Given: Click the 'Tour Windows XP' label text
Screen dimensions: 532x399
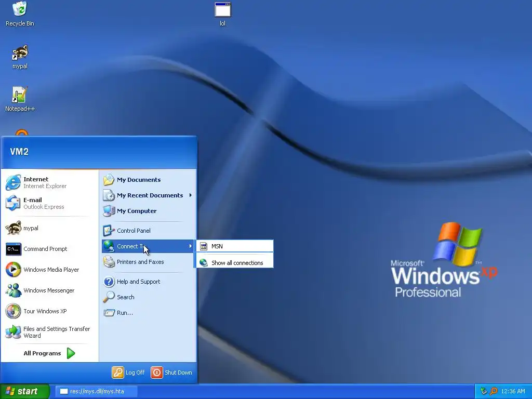Looking at the screenshot, I should coord(45,311).
